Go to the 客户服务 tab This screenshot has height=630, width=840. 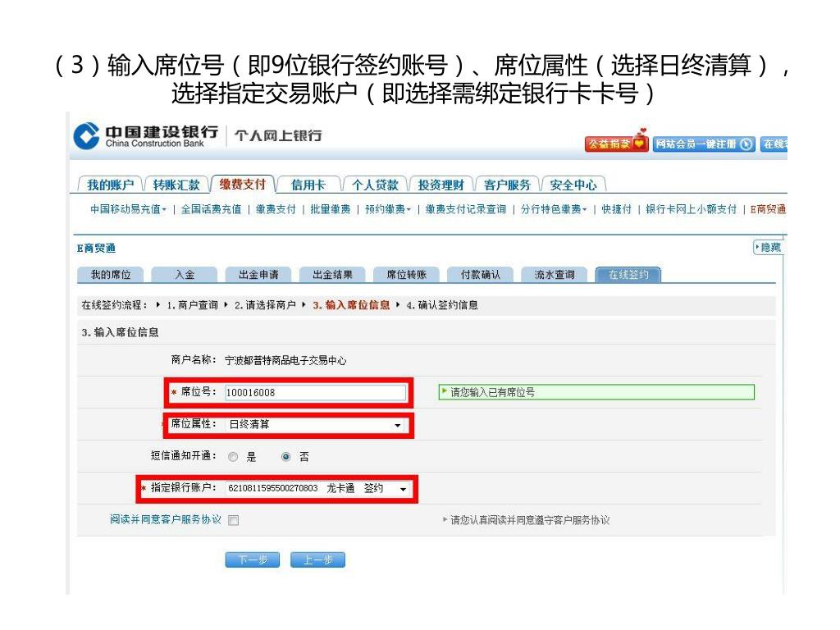coord(507,185)
